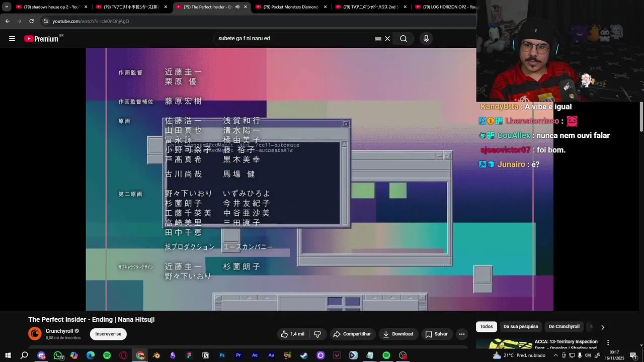Open the Windows Start menu
Screen dimensions: 644x362
click(x=8, y=355)
